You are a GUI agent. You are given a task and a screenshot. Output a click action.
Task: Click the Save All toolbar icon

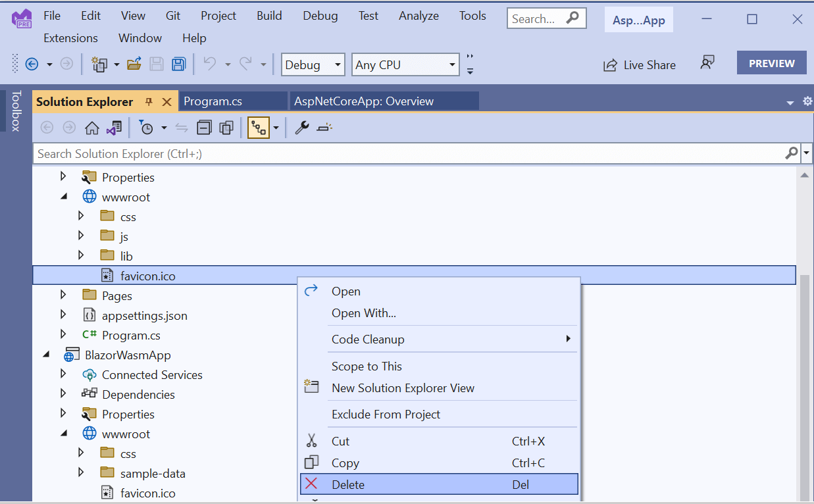coord(178,64)
